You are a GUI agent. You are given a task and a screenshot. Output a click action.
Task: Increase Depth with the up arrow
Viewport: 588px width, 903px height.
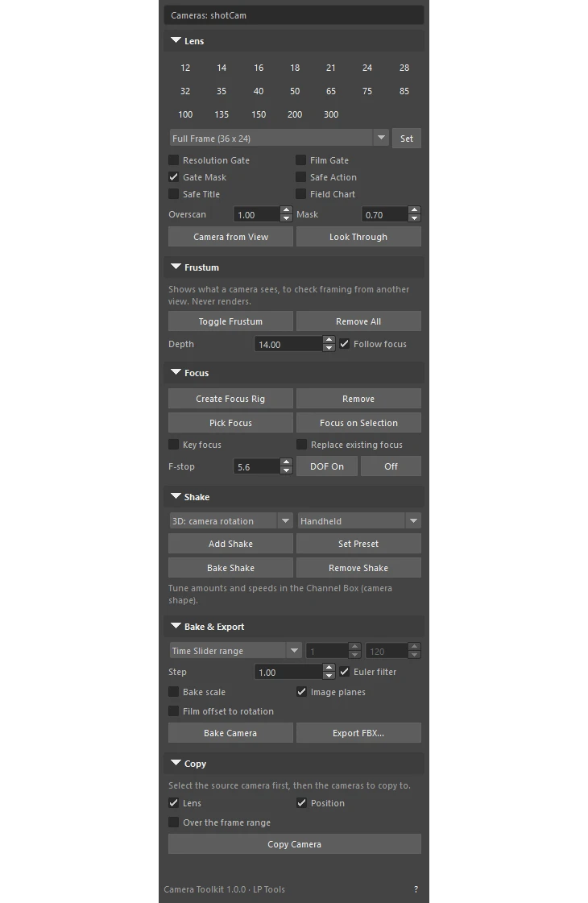coord(329,340)
